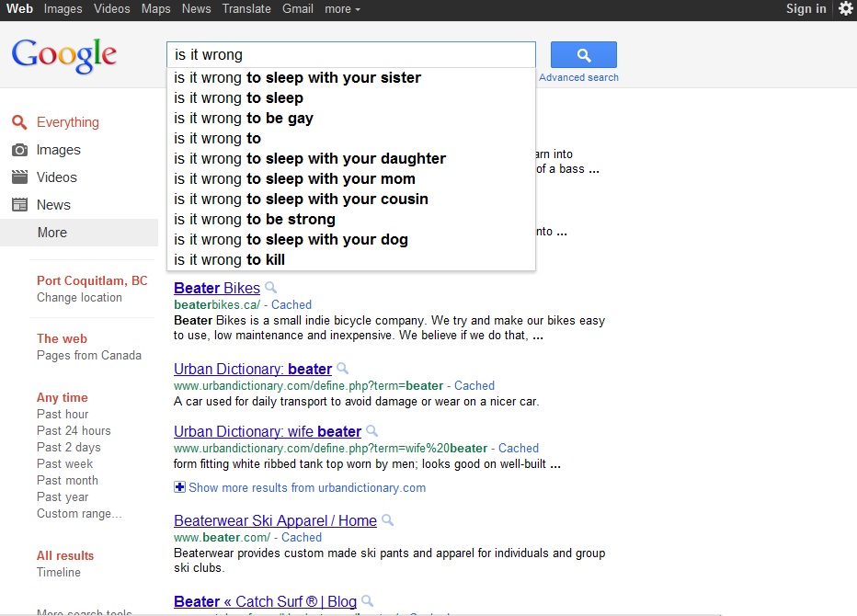Screen dimensions: 857x616
Task: Click the Port Coquitlam, BC location
Action: click(92, 280)
